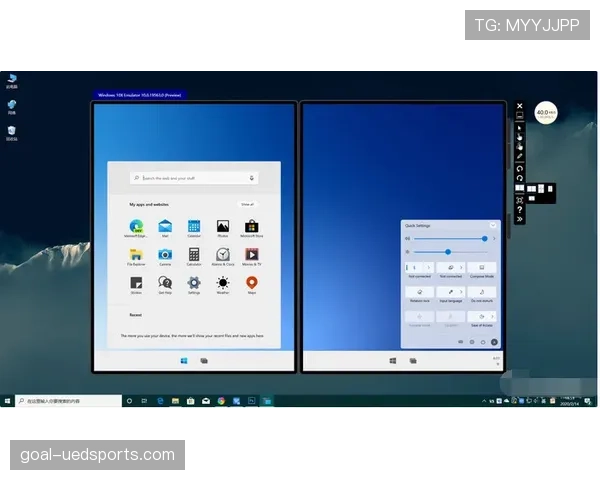Toggle the second Not connected Quick Settings tile
600x480 pixels.
click(x=450, y=267)
